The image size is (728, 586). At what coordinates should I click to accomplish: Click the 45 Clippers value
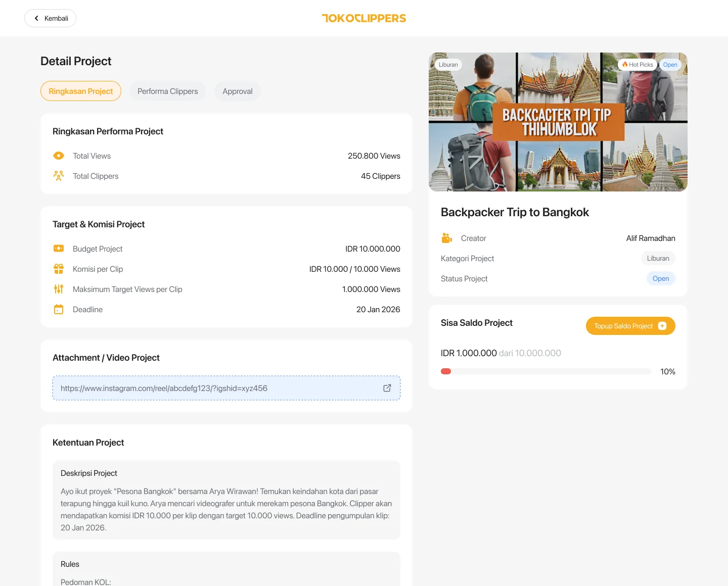coord(381,176)
